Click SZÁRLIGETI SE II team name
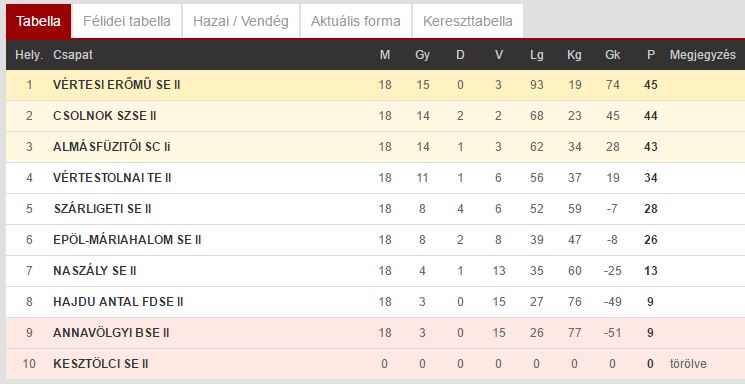 click(x=103, y=209)
